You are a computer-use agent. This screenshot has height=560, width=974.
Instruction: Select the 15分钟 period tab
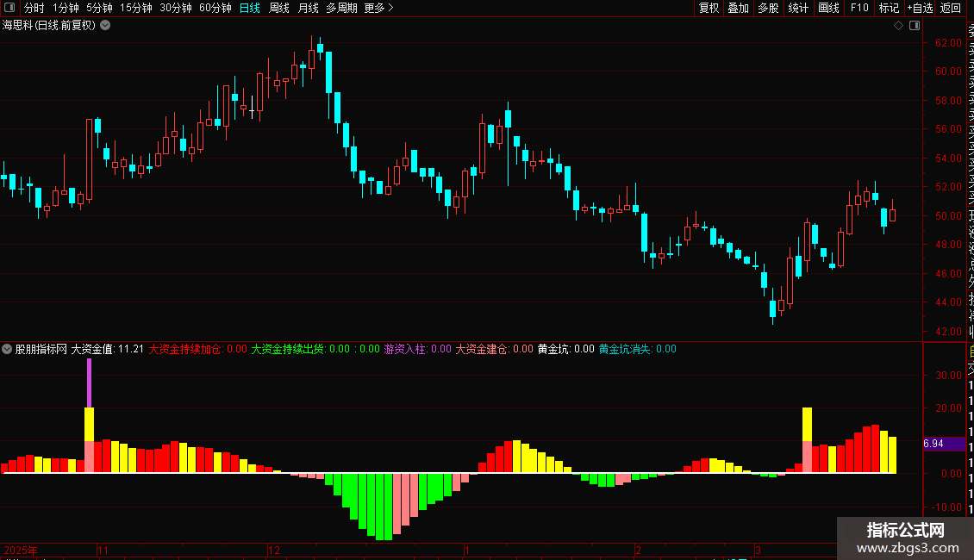coord(135,8)
